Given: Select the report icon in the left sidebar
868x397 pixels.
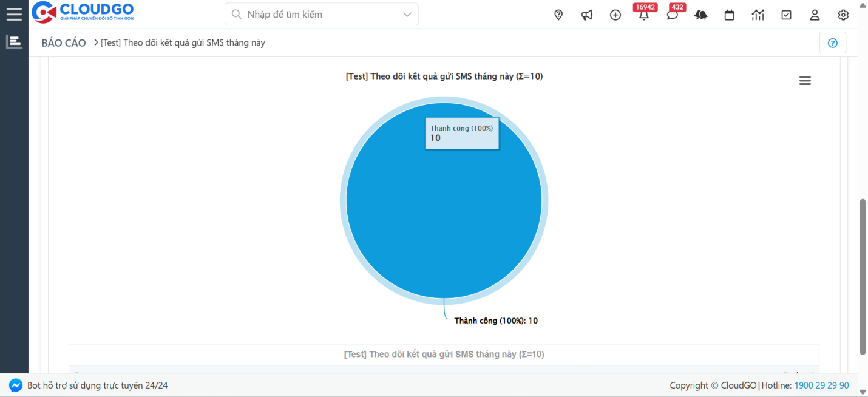Looking at the screenshot, I should [14, 41].
